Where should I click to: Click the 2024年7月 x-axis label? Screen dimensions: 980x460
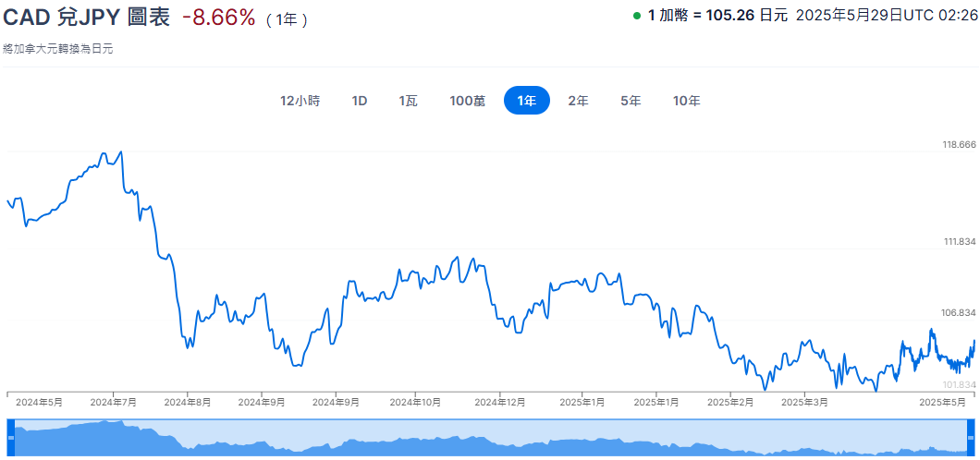point(113,403)
